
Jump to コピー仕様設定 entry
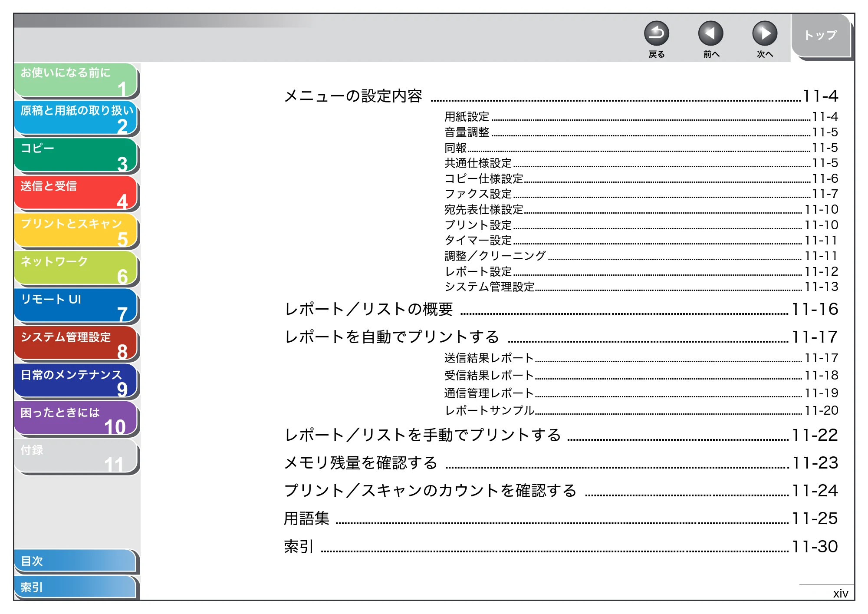coord(641,179)
